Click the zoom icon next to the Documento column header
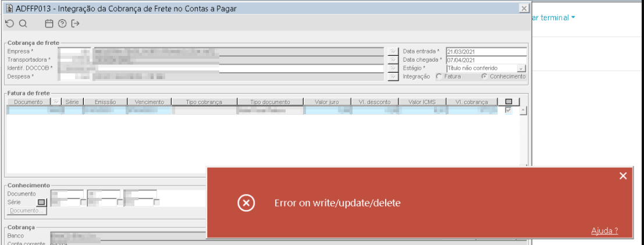Image resolution: width=644 pixels, height=245 pixels. (x=56, y=102)
